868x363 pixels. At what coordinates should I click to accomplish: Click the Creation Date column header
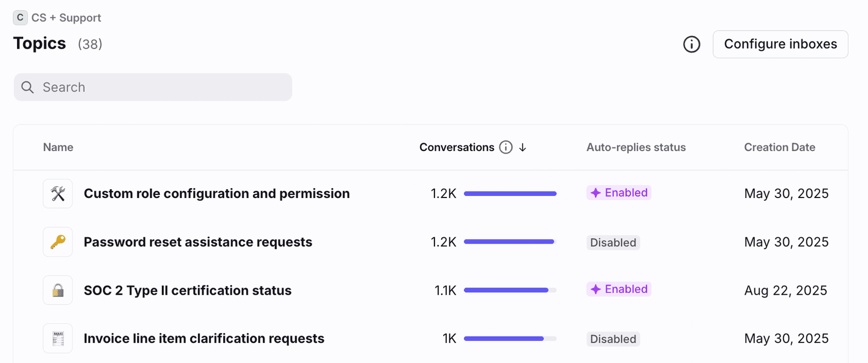[x=780, y=147]
